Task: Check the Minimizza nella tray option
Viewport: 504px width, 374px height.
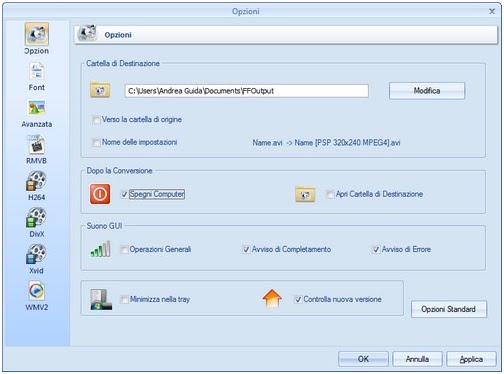Action: (124, 299)
